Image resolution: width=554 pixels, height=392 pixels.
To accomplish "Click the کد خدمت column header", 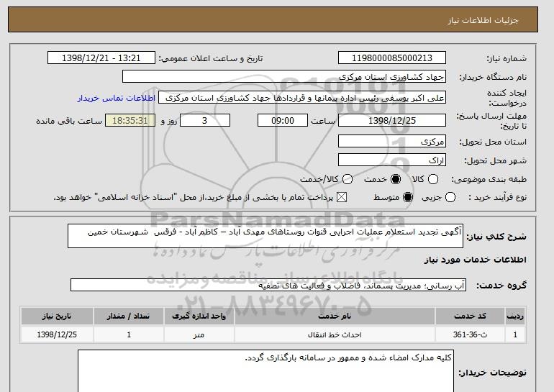I will click(470, 316).
